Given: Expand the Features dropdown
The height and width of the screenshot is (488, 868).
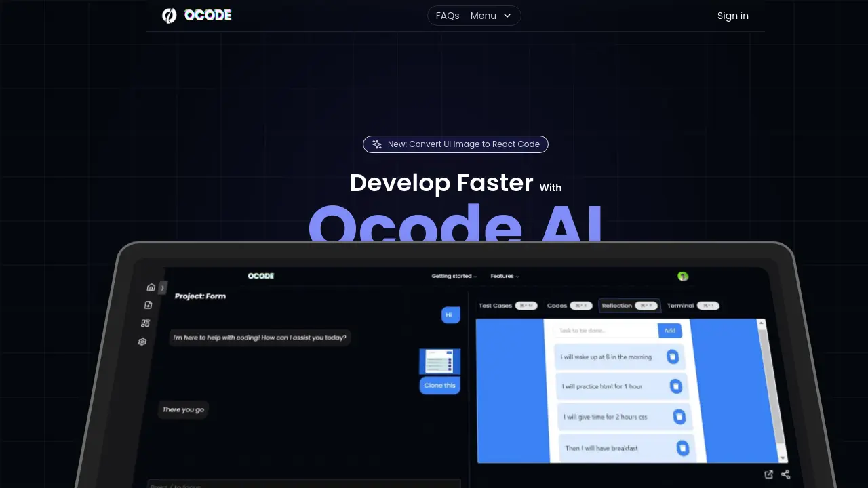Looking at the screenshot, I should tap(505, 277).
